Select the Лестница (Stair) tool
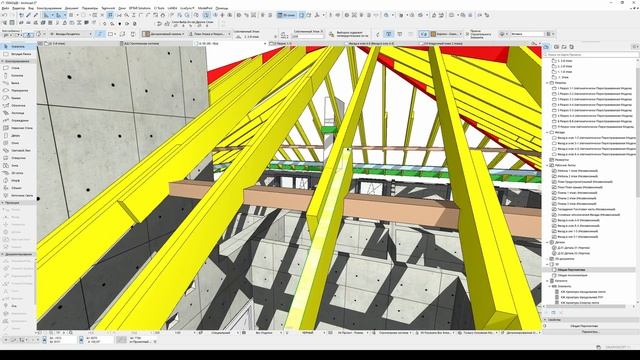The height and width of the screenshot is (360, 640). (18, 113)
